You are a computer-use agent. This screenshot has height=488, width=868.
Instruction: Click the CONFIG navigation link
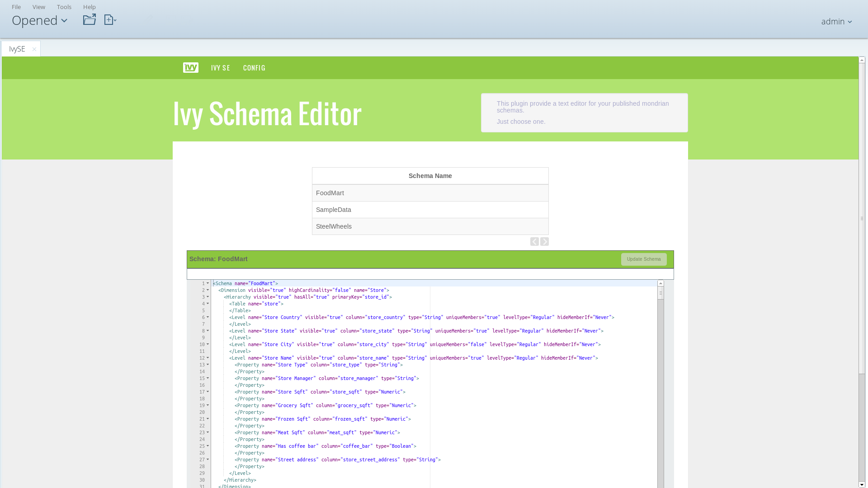pyautogui.click(x=254, y=68)
